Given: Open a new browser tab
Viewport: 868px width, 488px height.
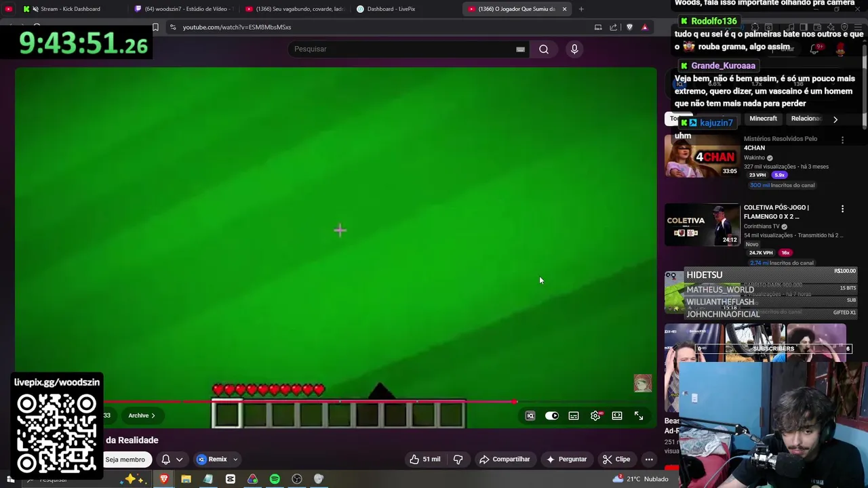Looking at the screenshot, I should 581,9.
